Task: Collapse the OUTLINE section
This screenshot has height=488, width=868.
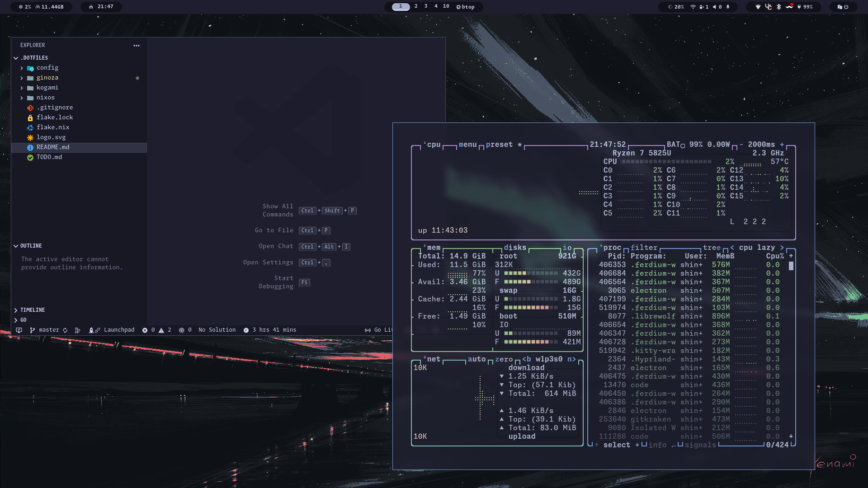Action: [32, 246]
